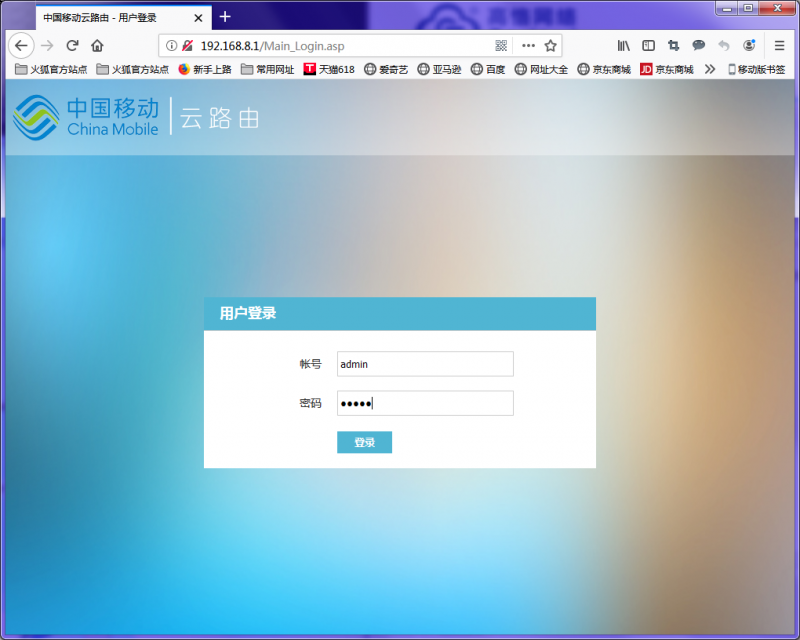Screen dimensions: 800x640
Task: Show site information icon in address bar
Action: click(x=172, y=46)
